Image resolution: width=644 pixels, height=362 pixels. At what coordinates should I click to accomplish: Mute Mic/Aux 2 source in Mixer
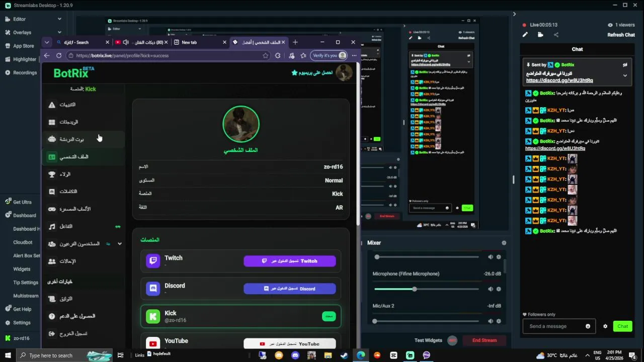point(491,321)
